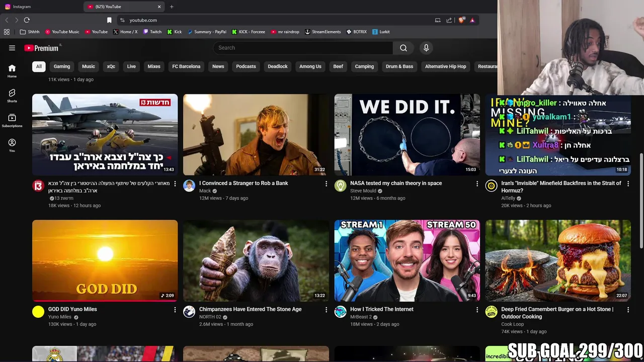
Task: Select the Gaming filter chip
Action: [62, 66]
